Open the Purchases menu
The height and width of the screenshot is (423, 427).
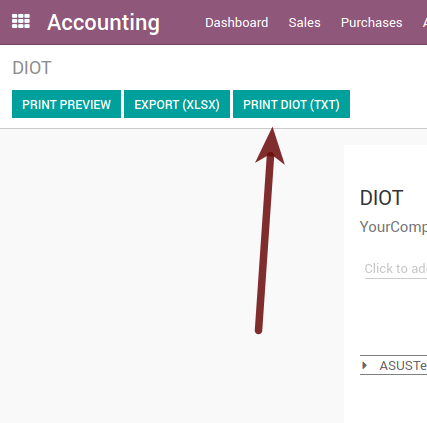point(371,23)
